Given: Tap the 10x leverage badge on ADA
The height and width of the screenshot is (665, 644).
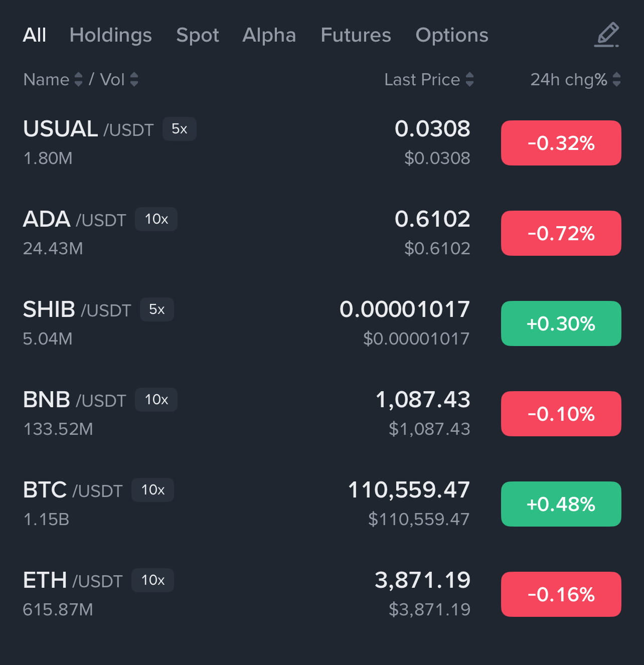Looking at the screenshot, I should tap(156, 219).
